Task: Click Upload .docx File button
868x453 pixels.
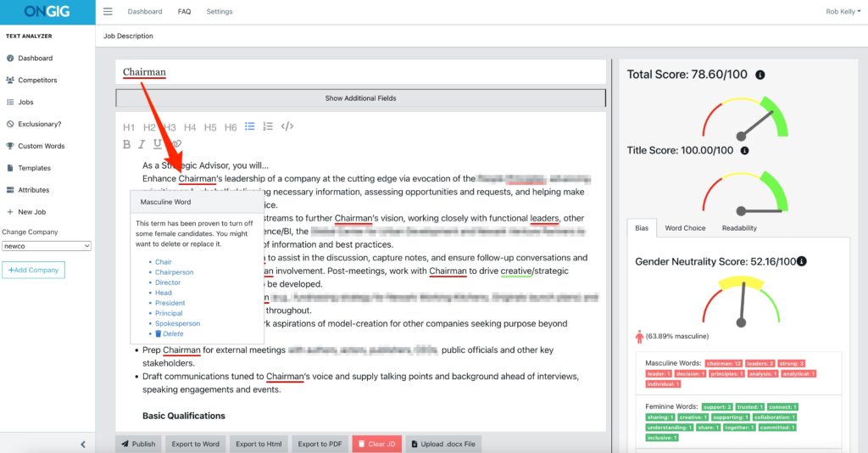Action: point(443,445)
